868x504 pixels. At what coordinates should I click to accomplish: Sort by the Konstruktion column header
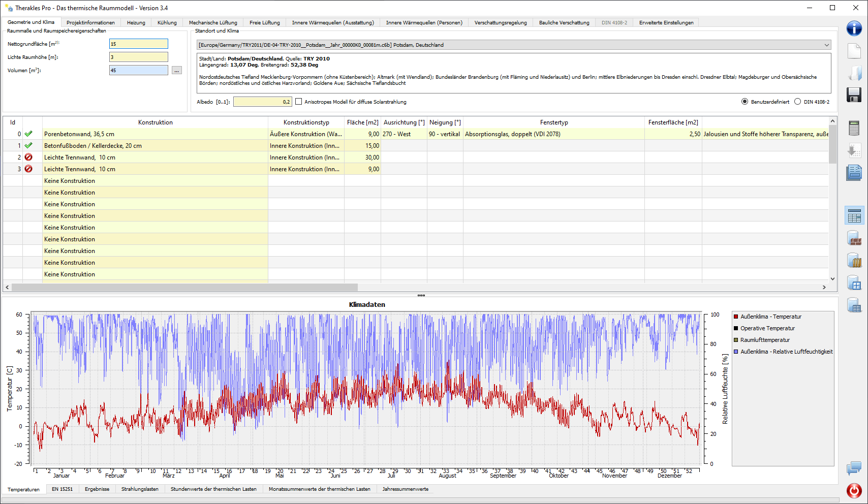156,122
